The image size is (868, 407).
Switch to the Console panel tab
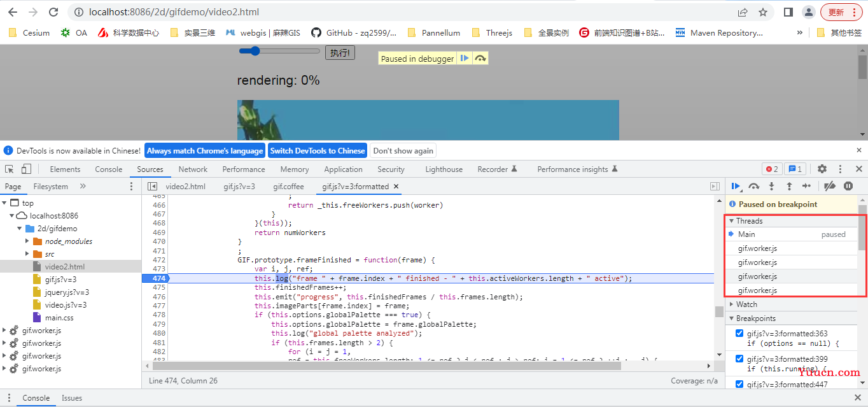tap(109, 169)
